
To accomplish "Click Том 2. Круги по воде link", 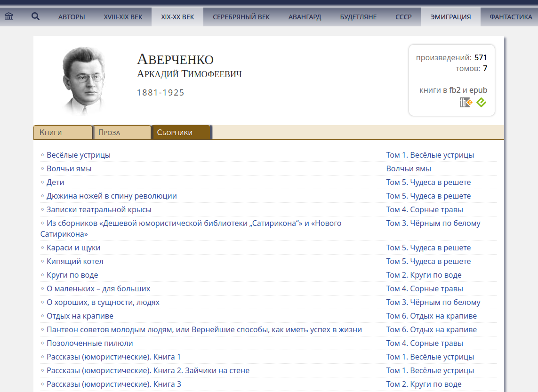I will [424, 275].
